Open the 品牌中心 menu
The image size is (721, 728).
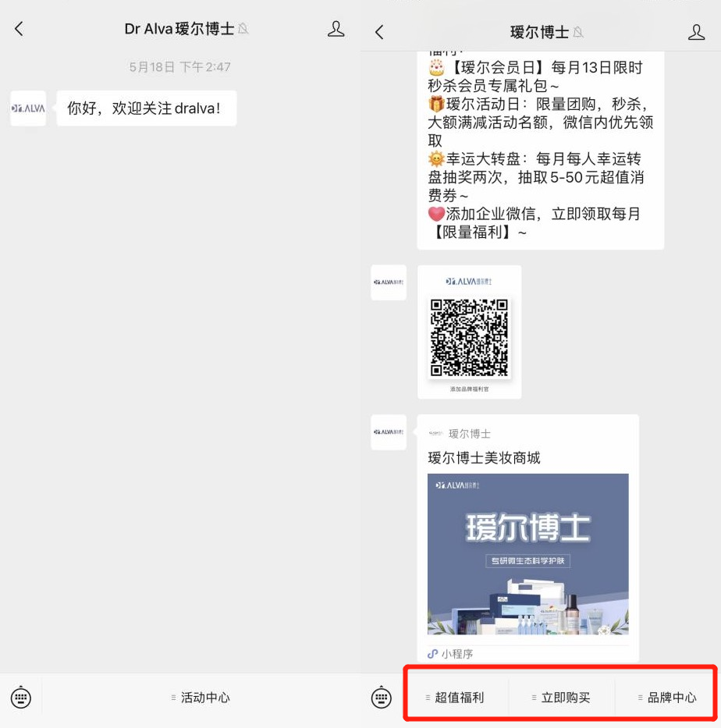[x=666, y=698]
